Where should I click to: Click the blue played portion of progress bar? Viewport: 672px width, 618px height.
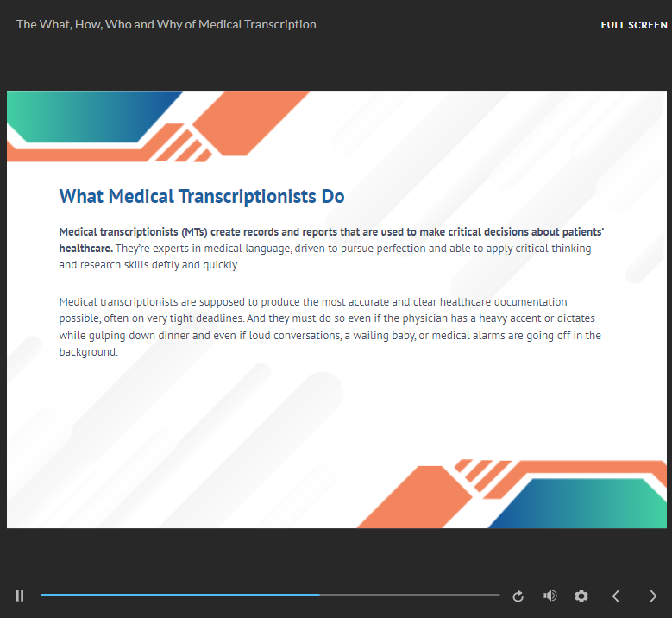tap(173, 596)
